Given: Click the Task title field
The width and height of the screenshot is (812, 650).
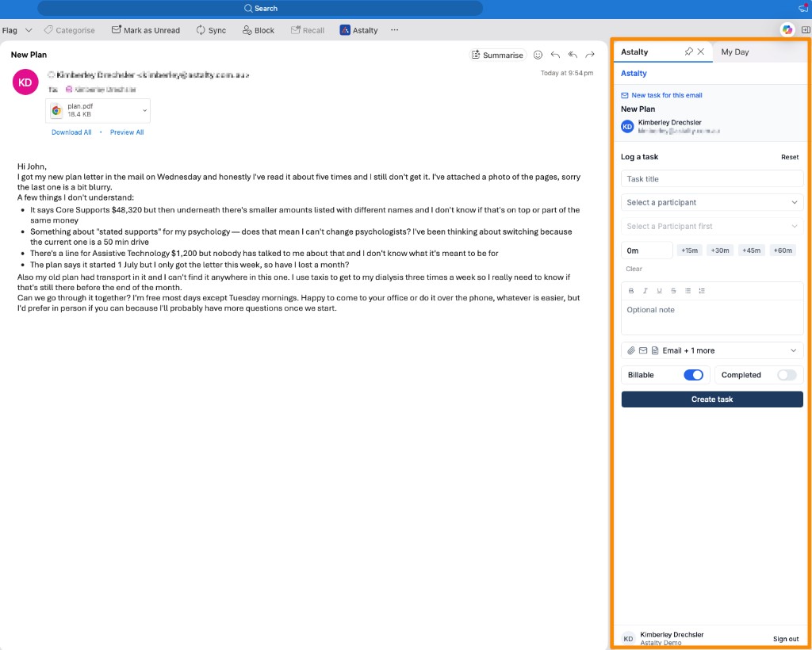Looking at the screenshot, I should tap(712, 178).
